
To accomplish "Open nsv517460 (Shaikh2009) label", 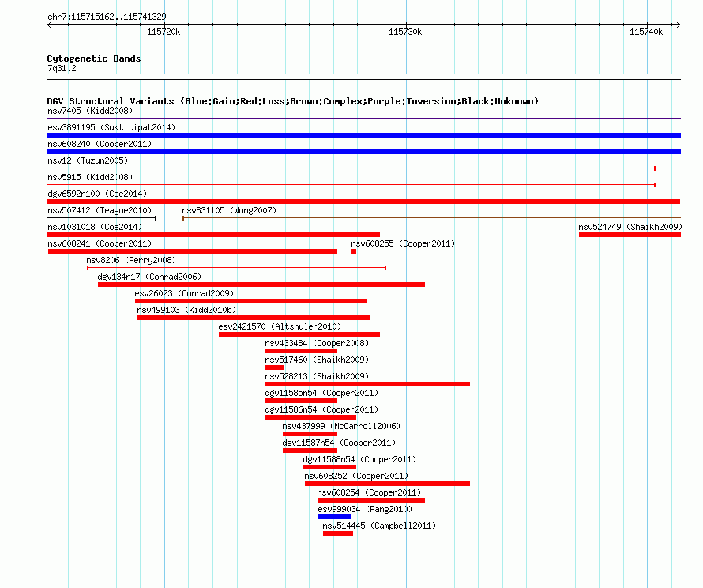I will [x=317, y=360].
